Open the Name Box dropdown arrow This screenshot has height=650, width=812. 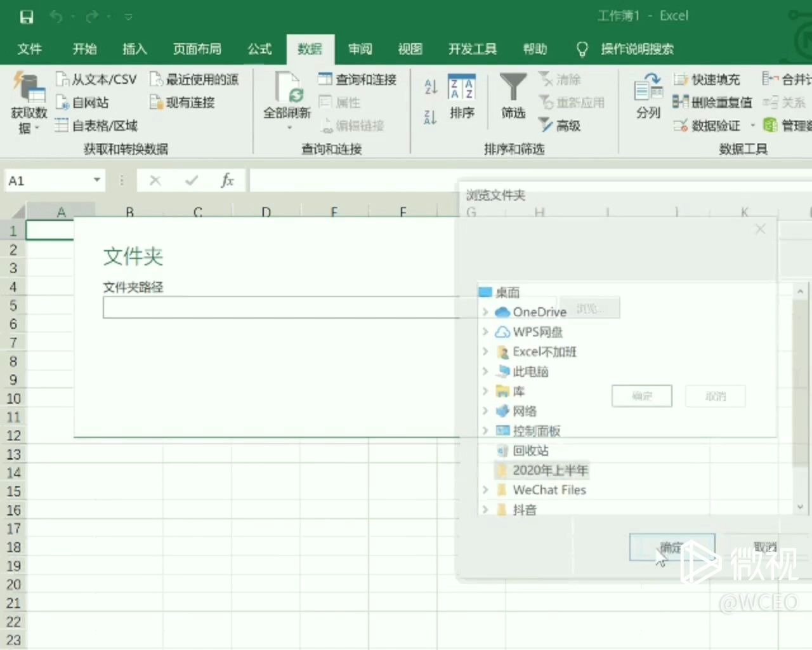[97, 180]
